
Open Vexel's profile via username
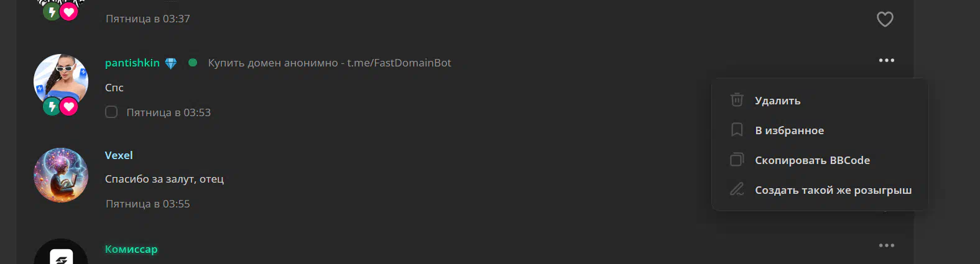[119, 155]
